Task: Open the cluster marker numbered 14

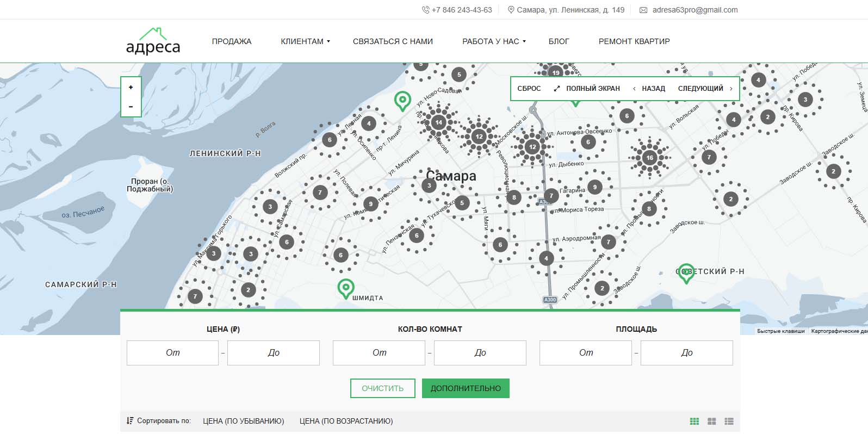Action: click(x=438, y=122)
